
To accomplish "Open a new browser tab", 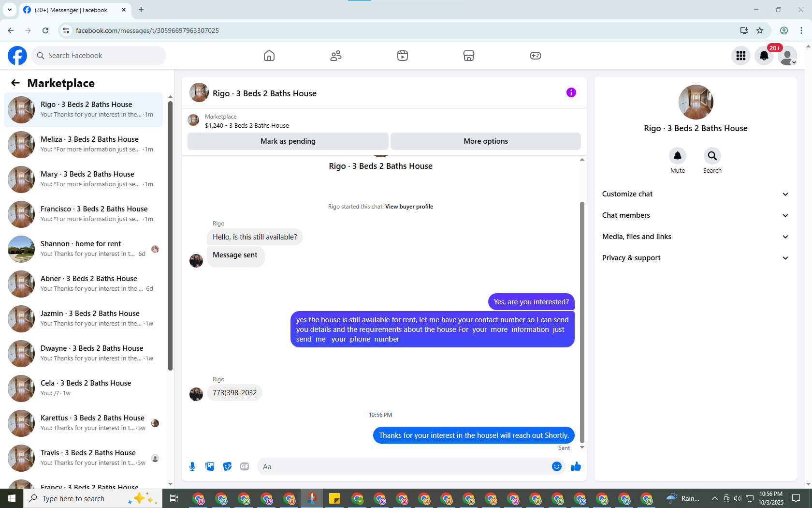I will pyautogui.click(x=141, y=10).
